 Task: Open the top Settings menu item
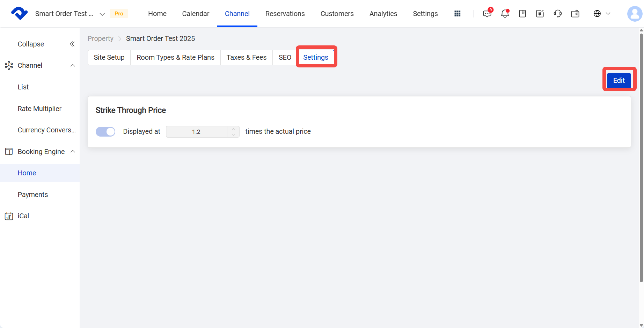pyautogui.click(x=425, y=14)
